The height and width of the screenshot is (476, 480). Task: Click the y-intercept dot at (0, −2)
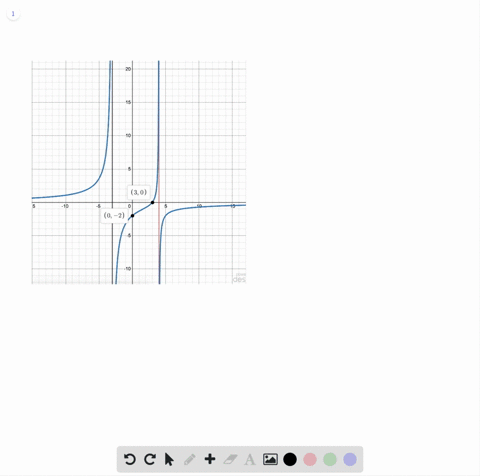[x=132, y=216]
